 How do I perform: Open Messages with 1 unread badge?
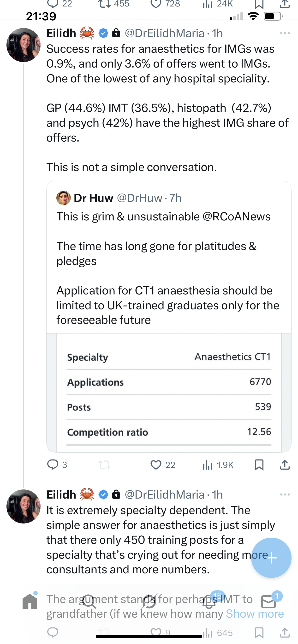coord(268,602)
